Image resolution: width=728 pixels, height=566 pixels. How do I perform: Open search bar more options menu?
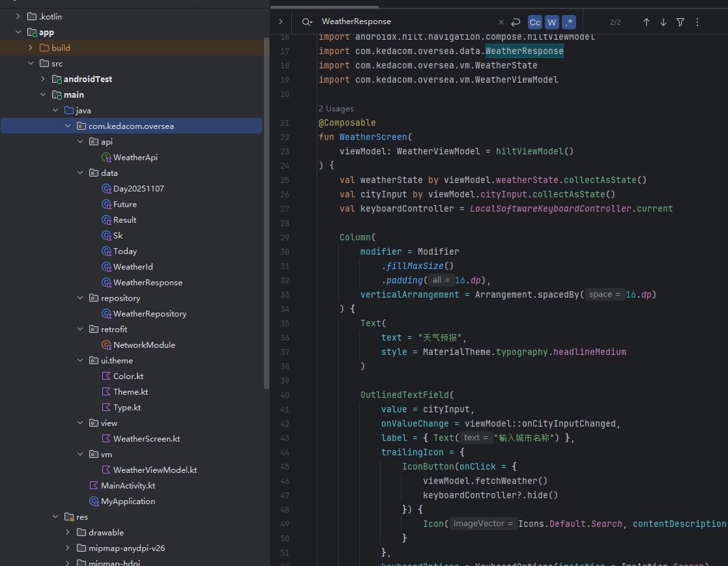pos(697,22)
